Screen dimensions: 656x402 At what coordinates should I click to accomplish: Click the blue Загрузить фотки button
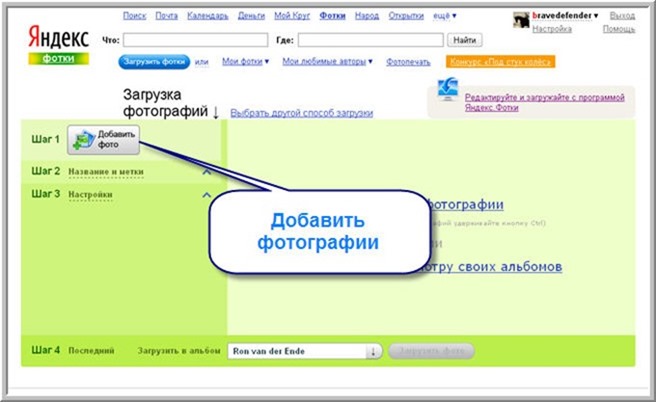coord(154,62)
